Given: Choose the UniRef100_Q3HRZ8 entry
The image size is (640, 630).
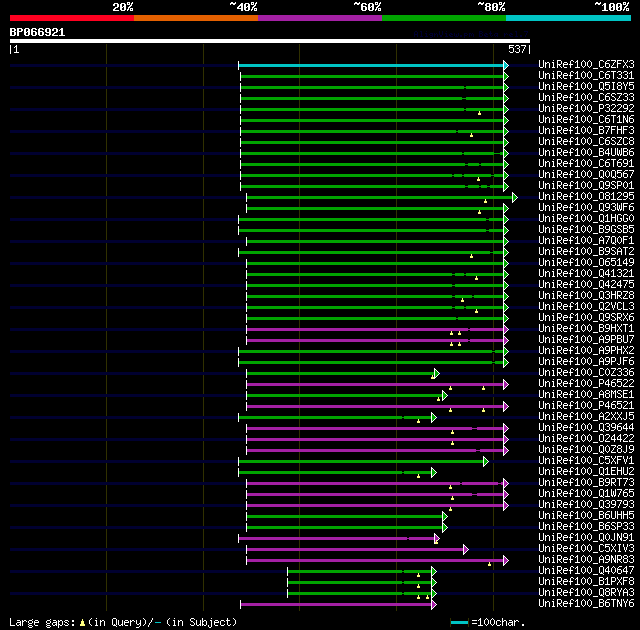Looking at the screenshot, I should pyautogui.click(x=586, y=296).
